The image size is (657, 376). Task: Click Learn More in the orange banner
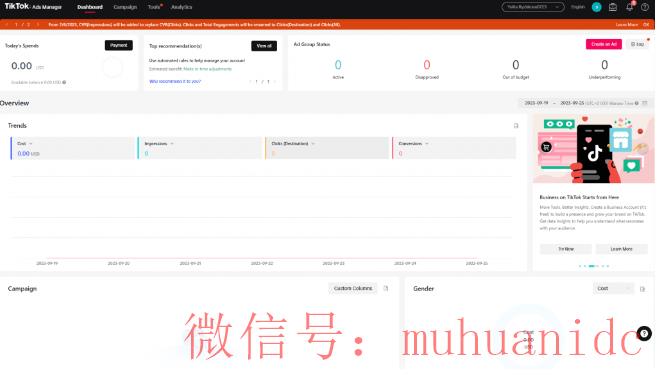626,25
